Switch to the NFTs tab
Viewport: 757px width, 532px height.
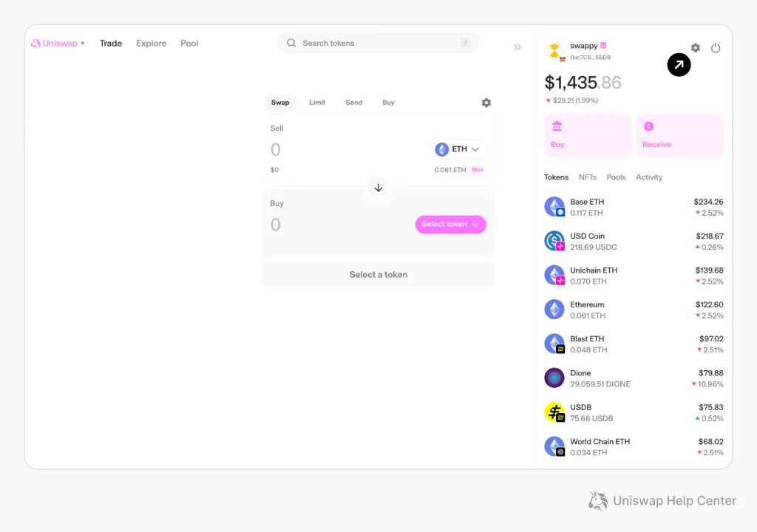[x=588, y=177]
